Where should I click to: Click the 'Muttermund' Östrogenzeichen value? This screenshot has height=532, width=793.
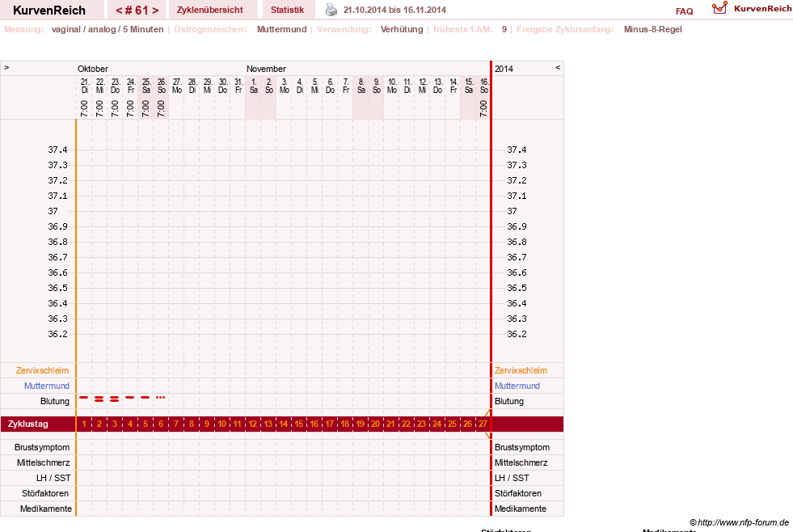coord(281,29)
